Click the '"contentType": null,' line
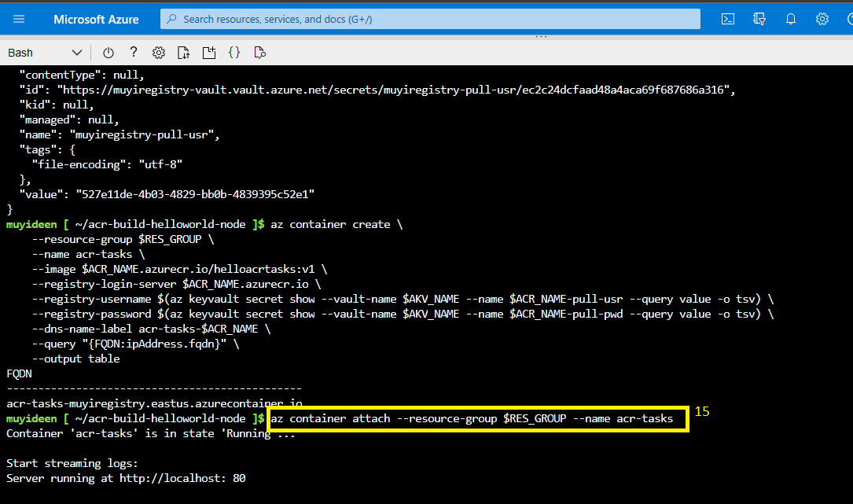Screen dimensions: 853x504 (82, 75)
